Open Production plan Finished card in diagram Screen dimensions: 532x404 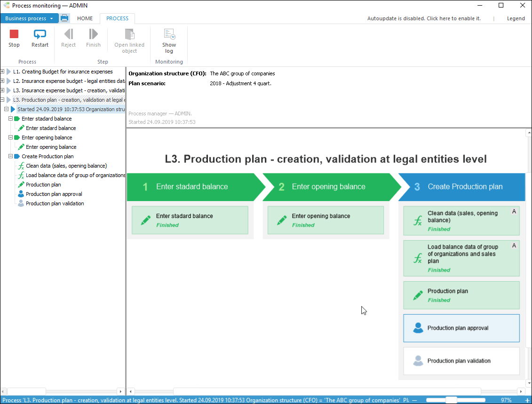461,295
